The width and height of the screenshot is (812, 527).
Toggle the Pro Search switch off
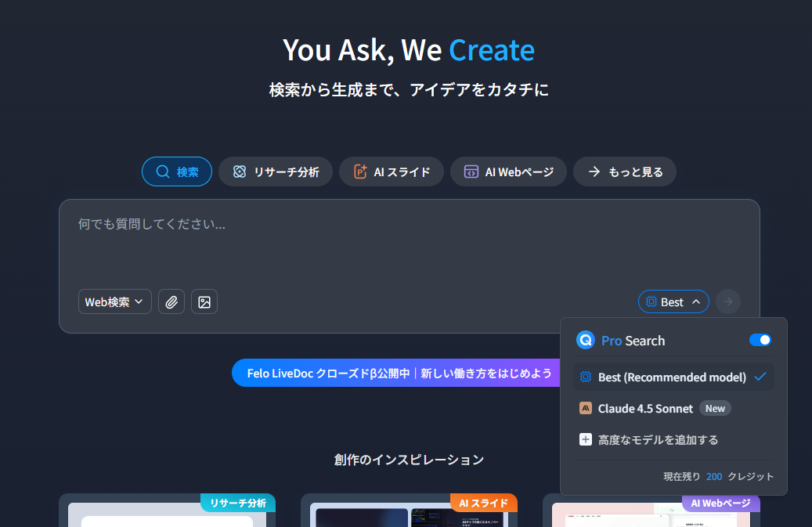tap(760, 340)
